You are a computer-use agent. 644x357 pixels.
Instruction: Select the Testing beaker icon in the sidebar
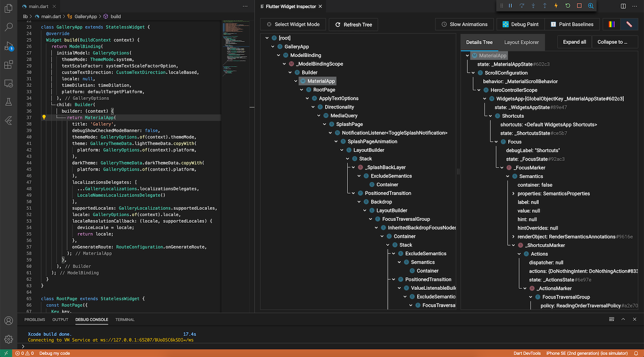pos(9,101)
